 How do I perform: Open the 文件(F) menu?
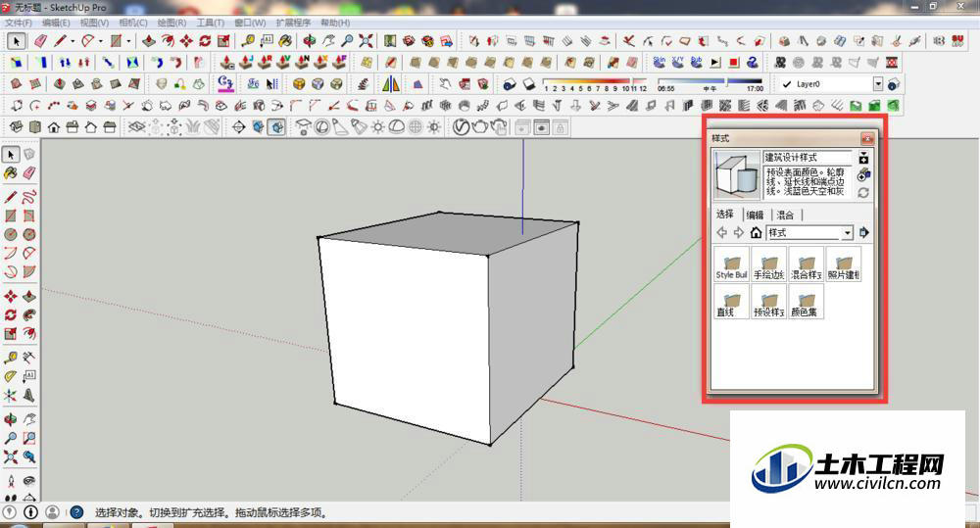click(x=19, y=23)
